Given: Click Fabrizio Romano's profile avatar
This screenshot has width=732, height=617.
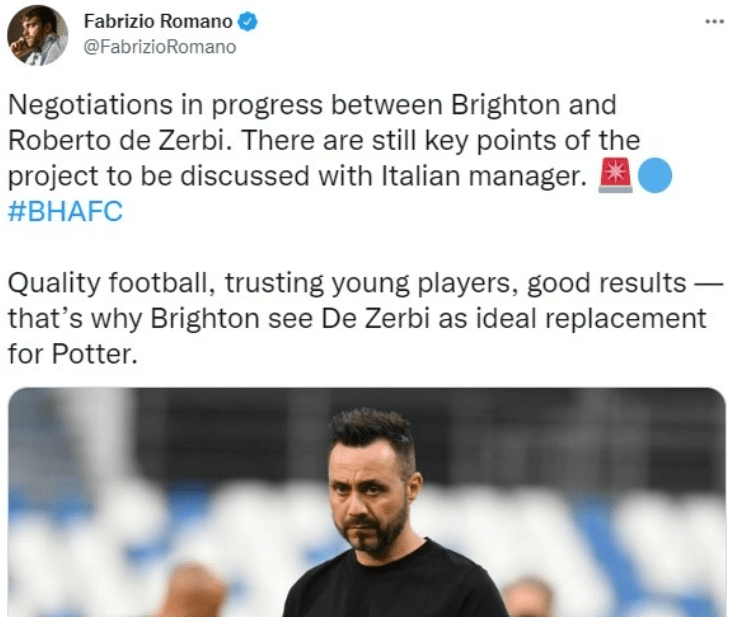Looking at the screenshot, I should tap(37, 36).
